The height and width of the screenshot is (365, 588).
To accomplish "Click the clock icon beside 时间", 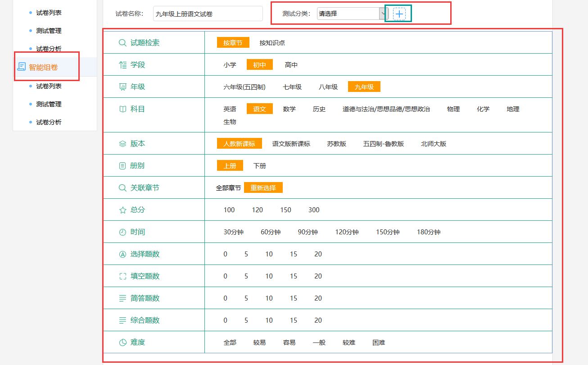I will click(x=122, y=232).
